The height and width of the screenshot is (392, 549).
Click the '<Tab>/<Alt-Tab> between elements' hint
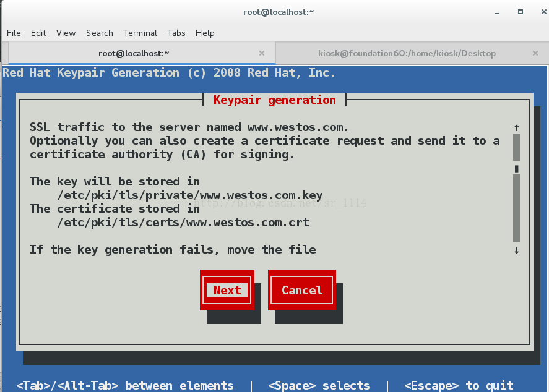click(x=124, y=385)
